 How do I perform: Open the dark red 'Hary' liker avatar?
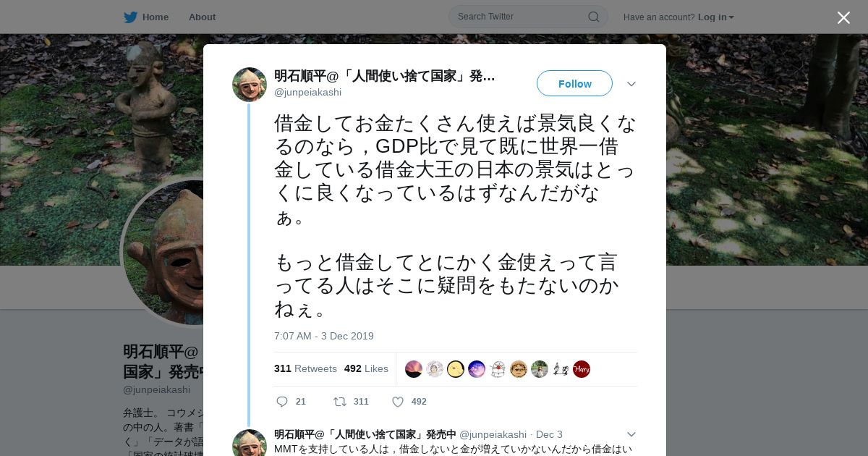coord(582,369)
